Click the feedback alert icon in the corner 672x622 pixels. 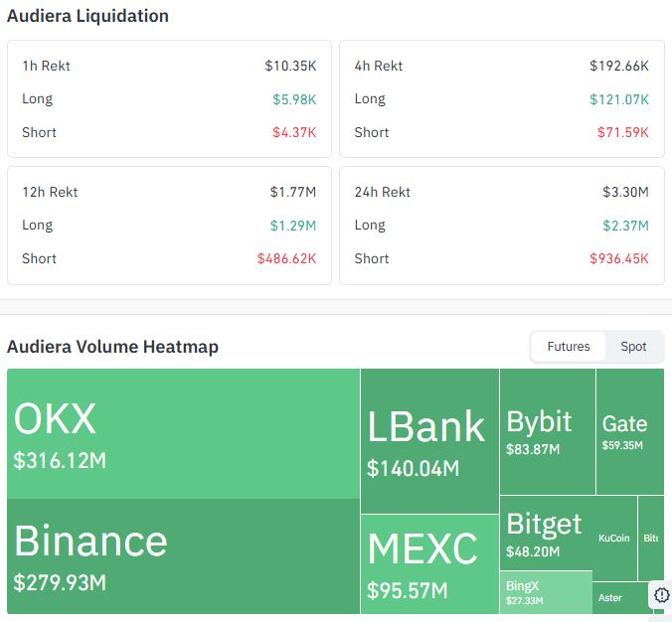662,595
